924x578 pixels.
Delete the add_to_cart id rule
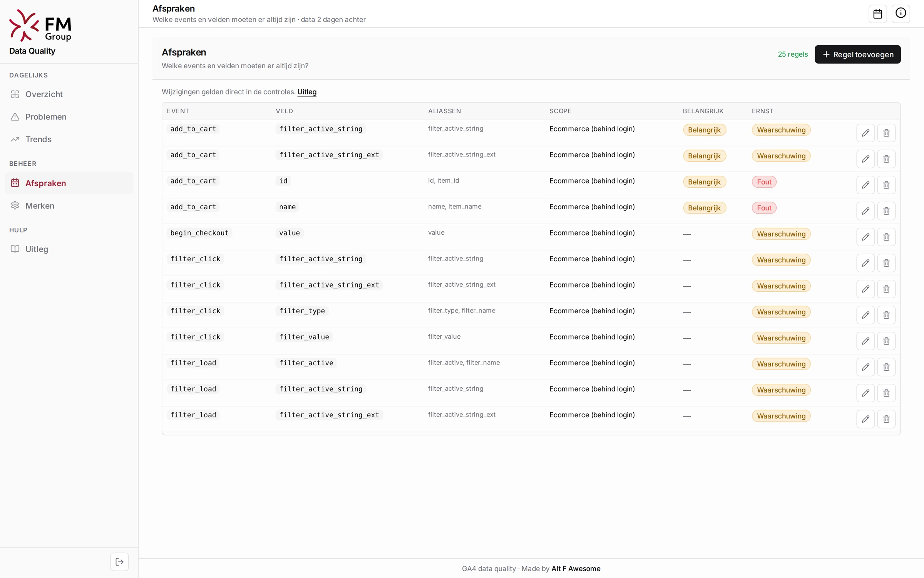886,185
